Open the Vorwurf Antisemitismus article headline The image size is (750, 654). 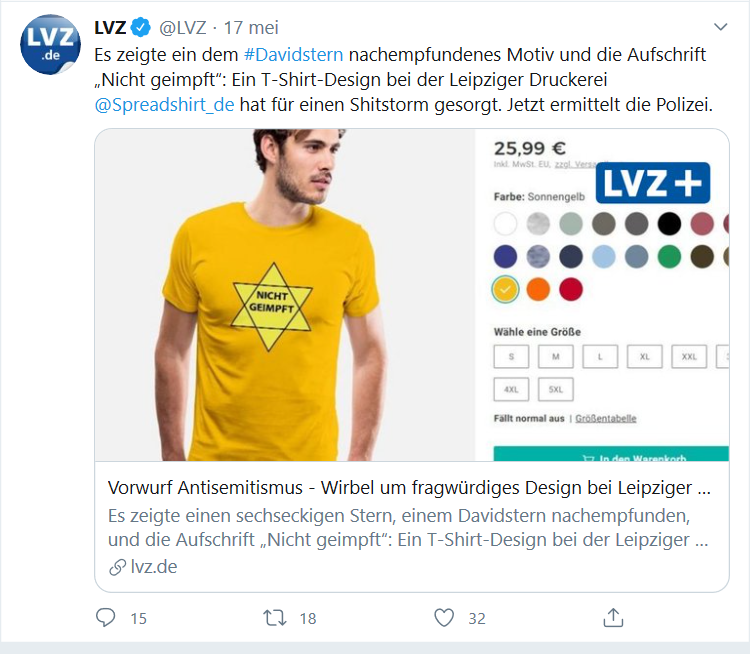click(x=409, y=488)
